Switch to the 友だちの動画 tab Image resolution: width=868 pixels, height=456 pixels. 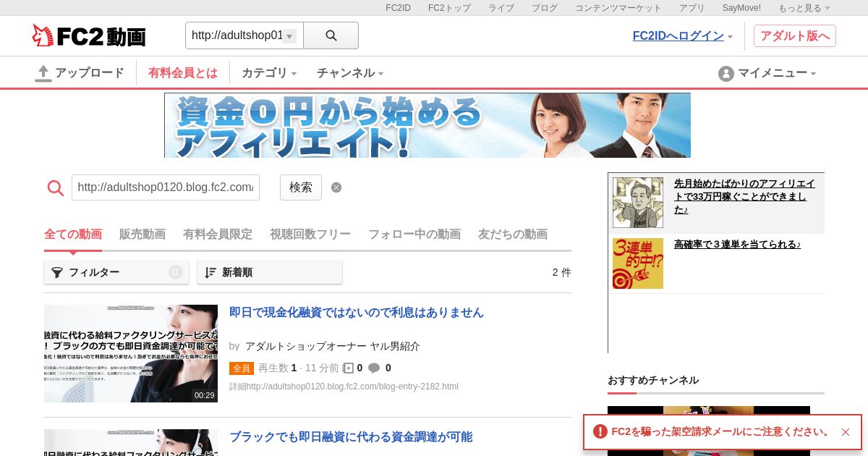pyautogui.click(x=513, y=234)
